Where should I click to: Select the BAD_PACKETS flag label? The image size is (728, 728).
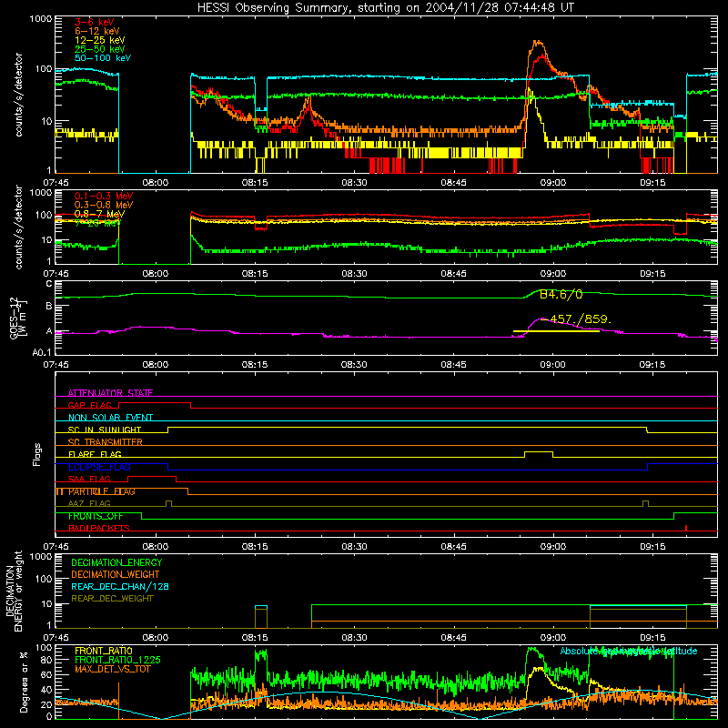click(x=99, y=528)
